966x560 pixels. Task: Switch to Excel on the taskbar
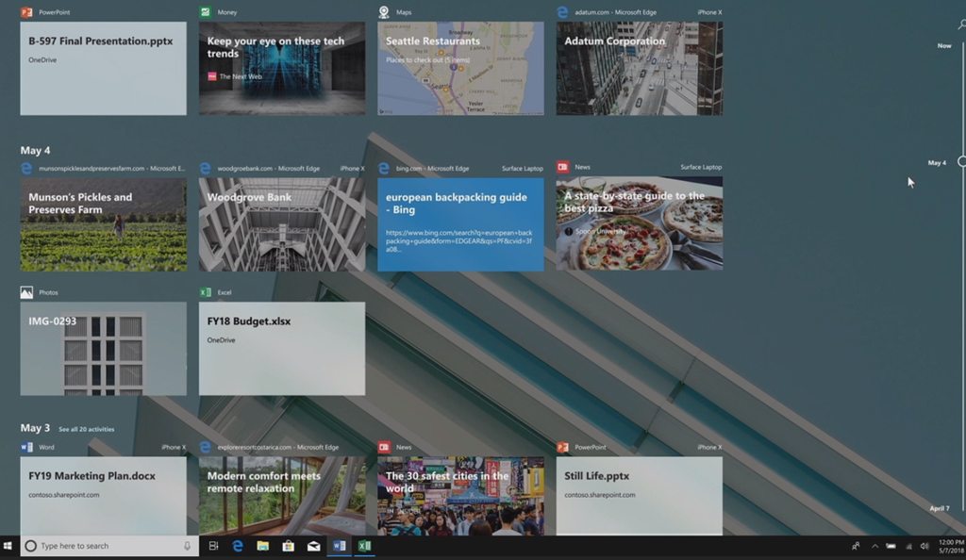pyautogui.click(x=364, y=546)
